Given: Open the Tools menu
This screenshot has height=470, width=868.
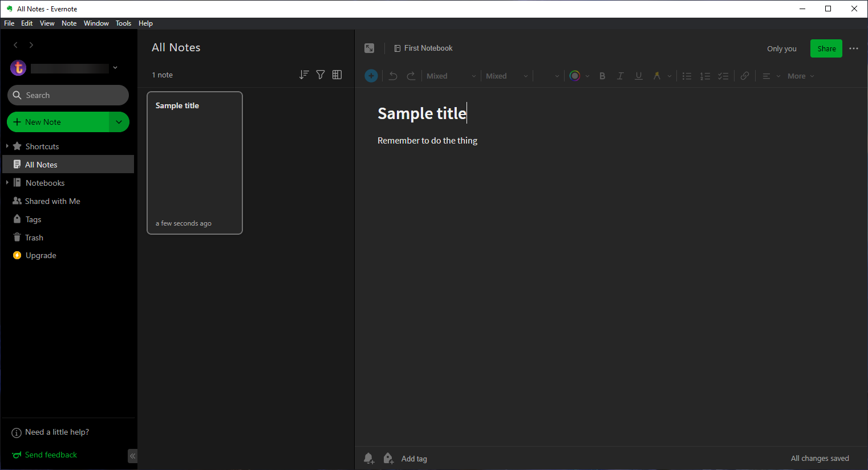Looking at the screenshot, I should coord(123,23).
